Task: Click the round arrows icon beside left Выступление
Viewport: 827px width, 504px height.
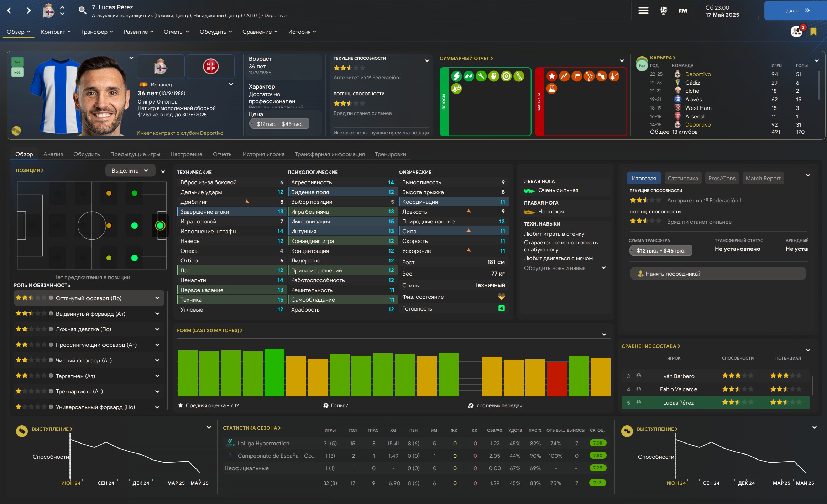Action: (22, 431)
